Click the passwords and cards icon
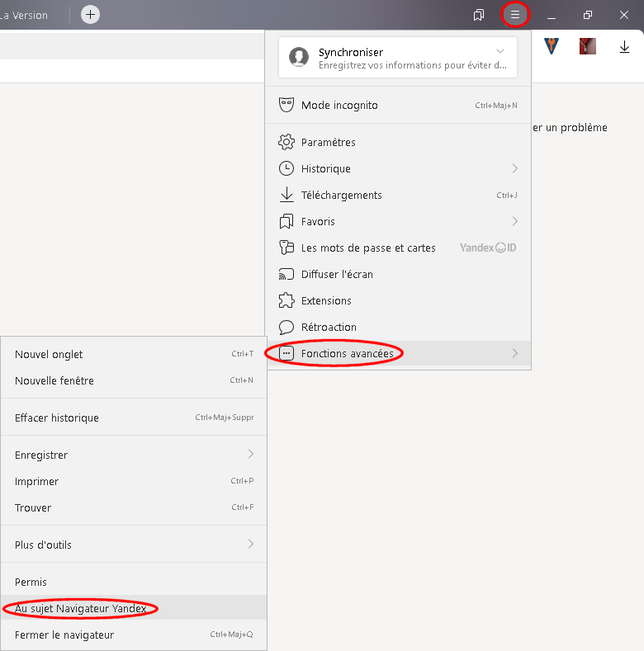 pyautogui.click(x=286, y=248)
